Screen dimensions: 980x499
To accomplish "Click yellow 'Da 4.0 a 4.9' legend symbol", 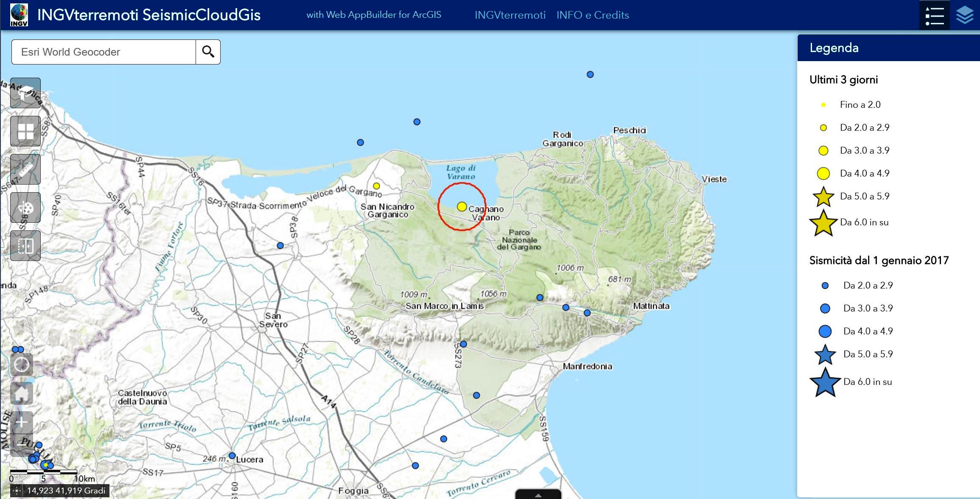I will tap(823, 174).
